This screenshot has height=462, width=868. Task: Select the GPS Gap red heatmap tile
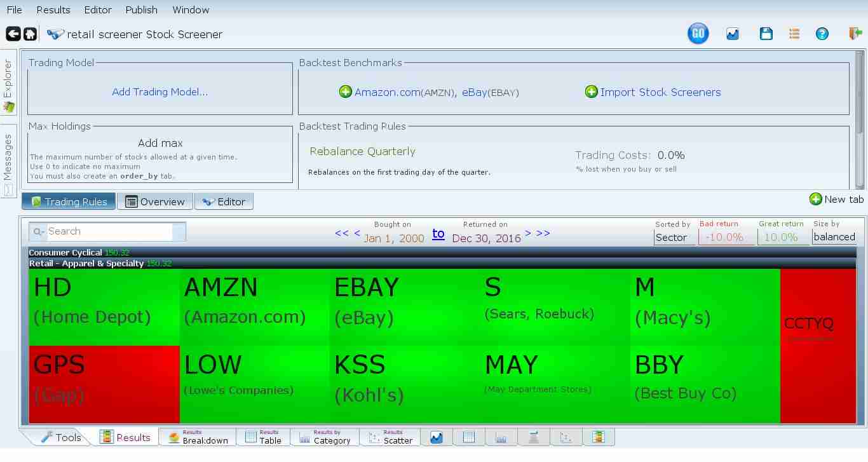pos(104,384)
